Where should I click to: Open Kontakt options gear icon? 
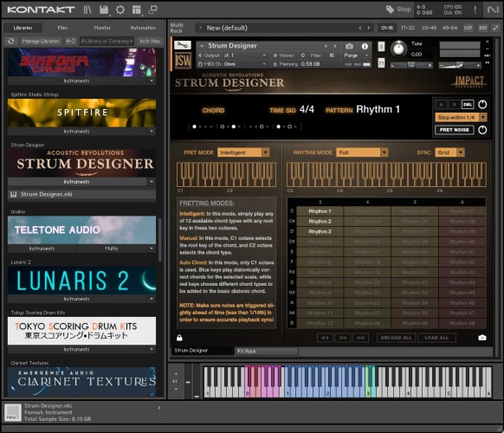(120, 10)
